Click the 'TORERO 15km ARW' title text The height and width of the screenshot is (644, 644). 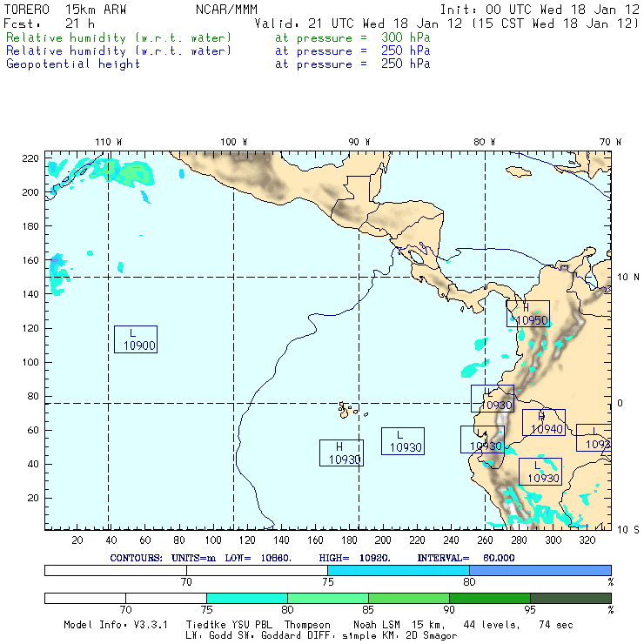point(65,10)
